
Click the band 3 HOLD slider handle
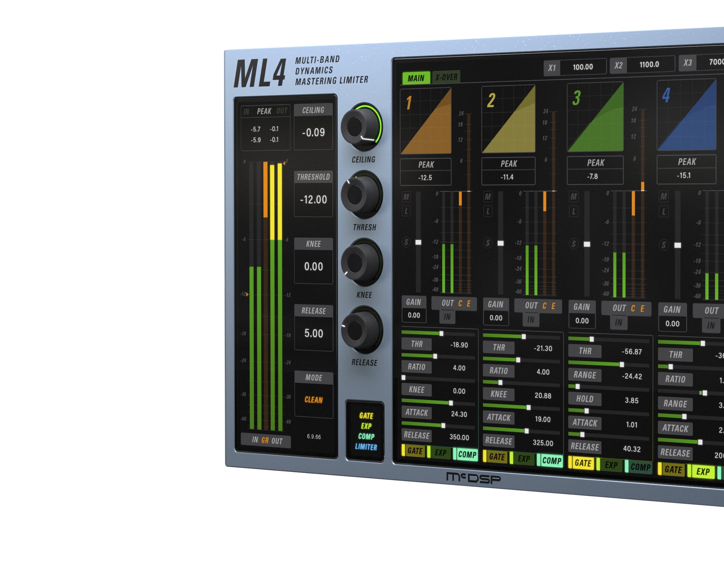[x=578, y=387]
